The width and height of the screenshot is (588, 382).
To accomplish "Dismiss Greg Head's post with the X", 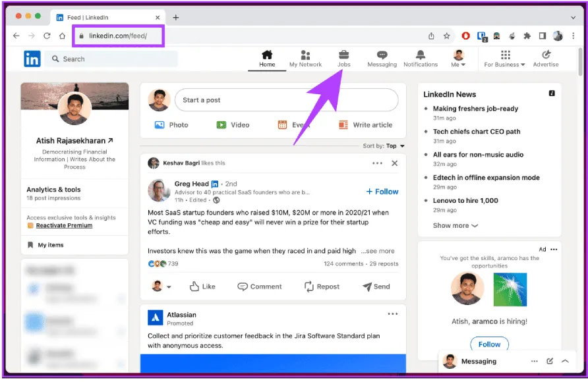I will pyautogui.click(x=394, y=163).
